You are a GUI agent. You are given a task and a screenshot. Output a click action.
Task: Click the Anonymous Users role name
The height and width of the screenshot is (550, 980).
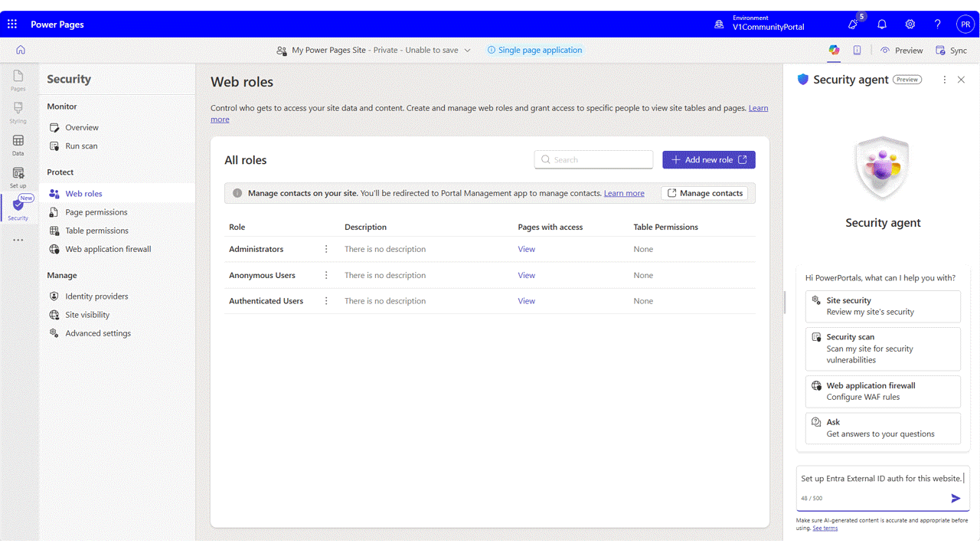[262, 275]
